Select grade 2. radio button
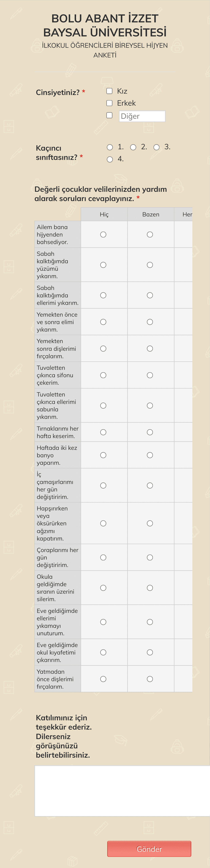 click(133, 147)
